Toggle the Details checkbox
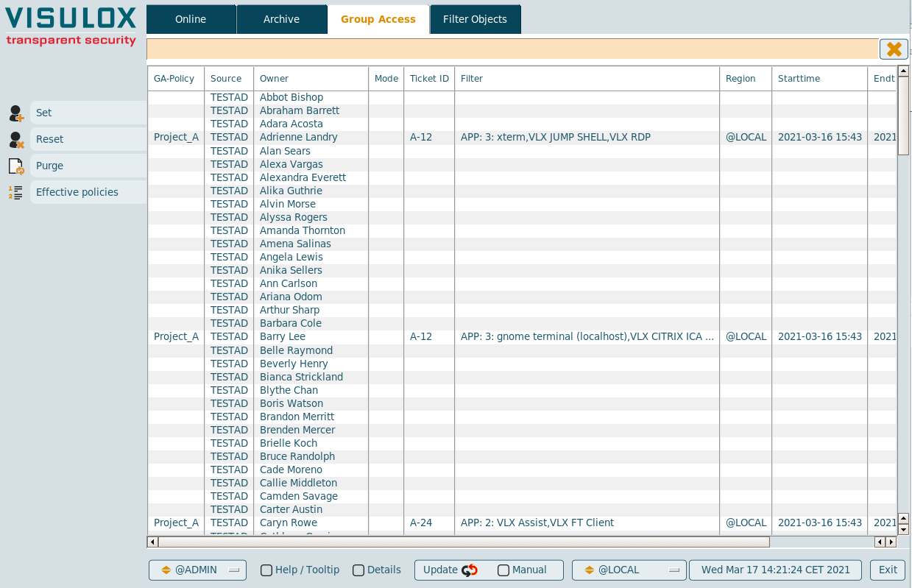This screenshot has height=588, width=912. (x=358, y=570)
